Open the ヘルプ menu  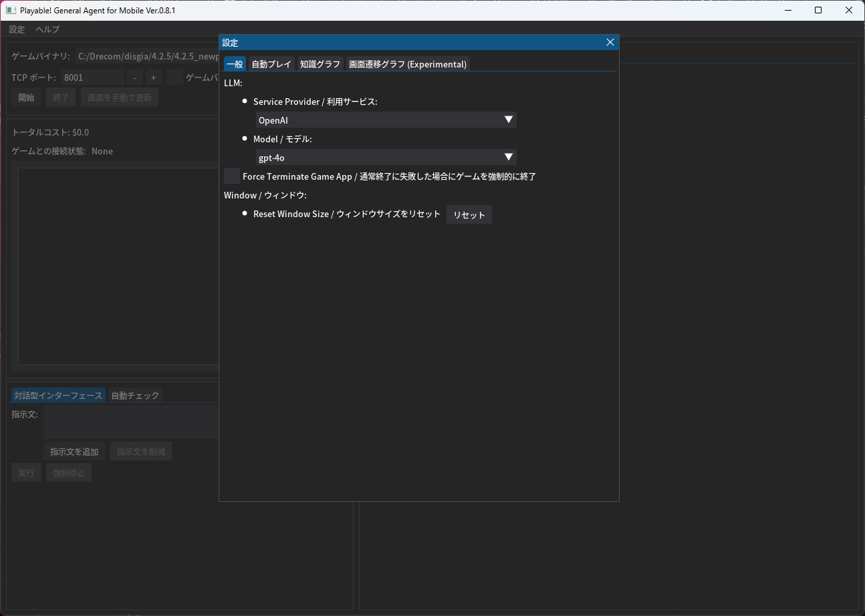point(47,29)
